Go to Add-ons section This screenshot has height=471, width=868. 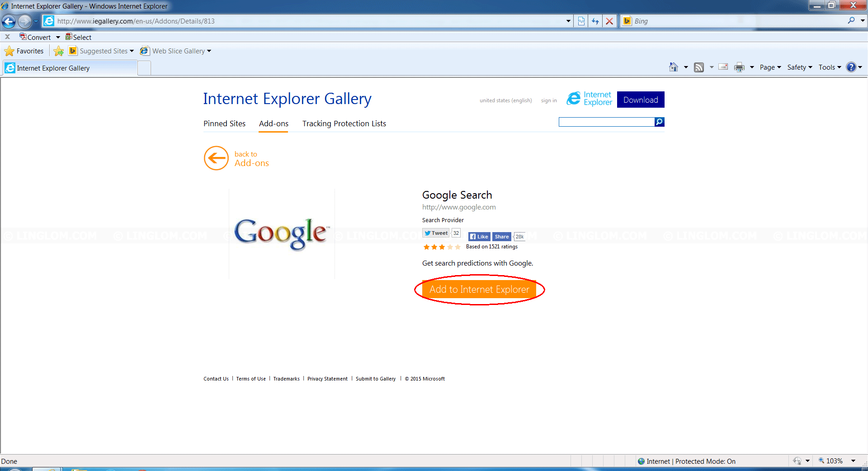[274, 124]
